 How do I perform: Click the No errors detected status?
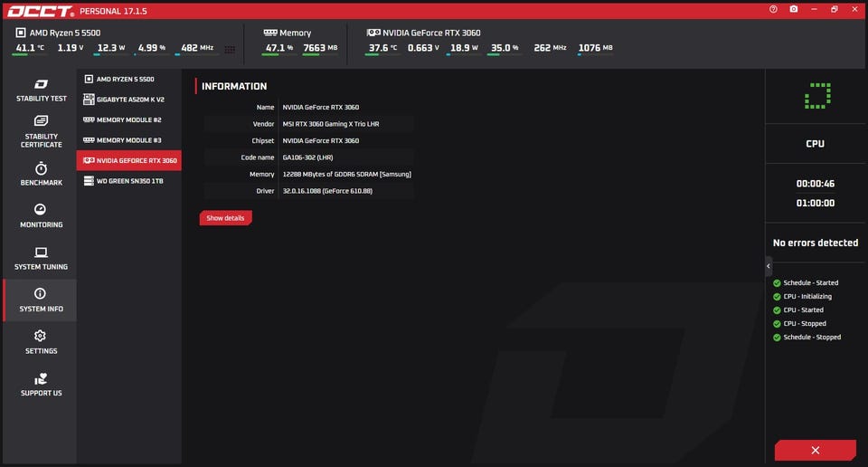tap(816, 243)
